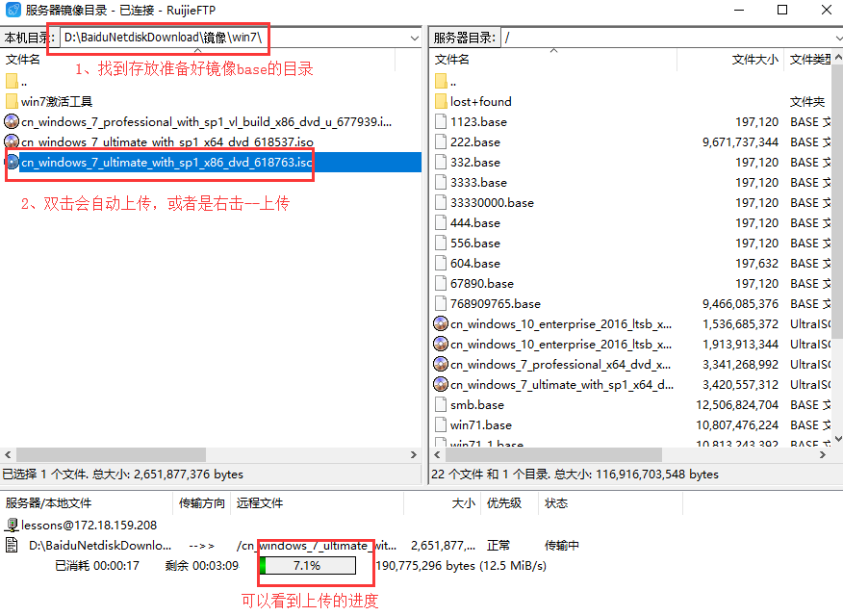Select the 604.base file icon

point(441,264)
